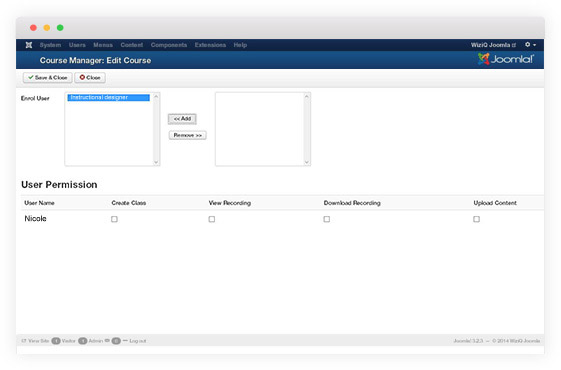Open the settings gear dropdown
This screenshot has width=561, height=370.
(x=530, y=45)
